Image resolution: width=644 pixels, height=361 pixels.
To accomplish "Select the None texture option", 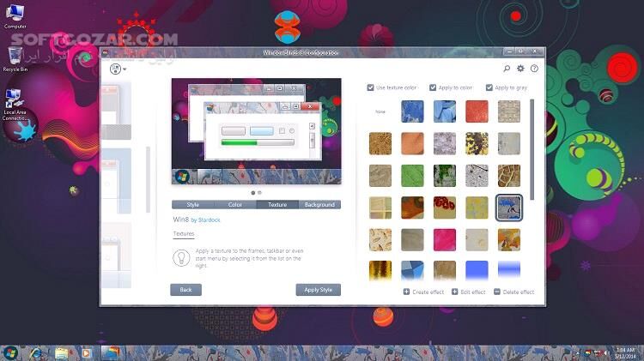I will [x=380, y=111].
